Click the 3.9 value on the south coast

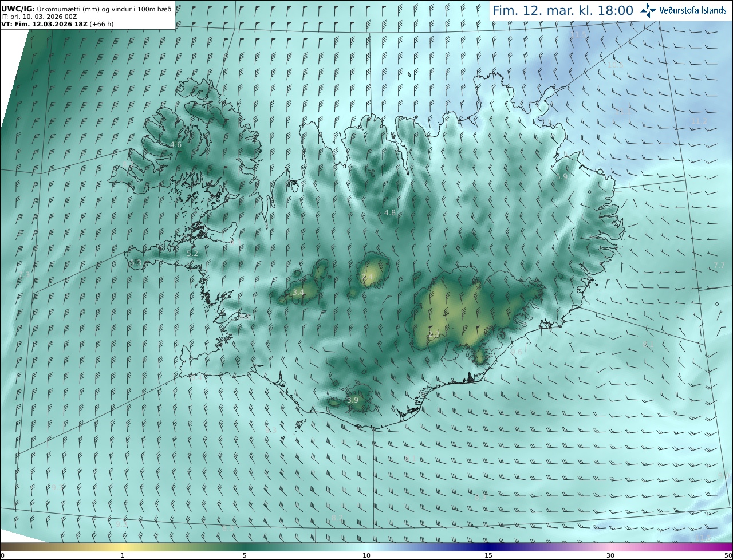(353, 400)
